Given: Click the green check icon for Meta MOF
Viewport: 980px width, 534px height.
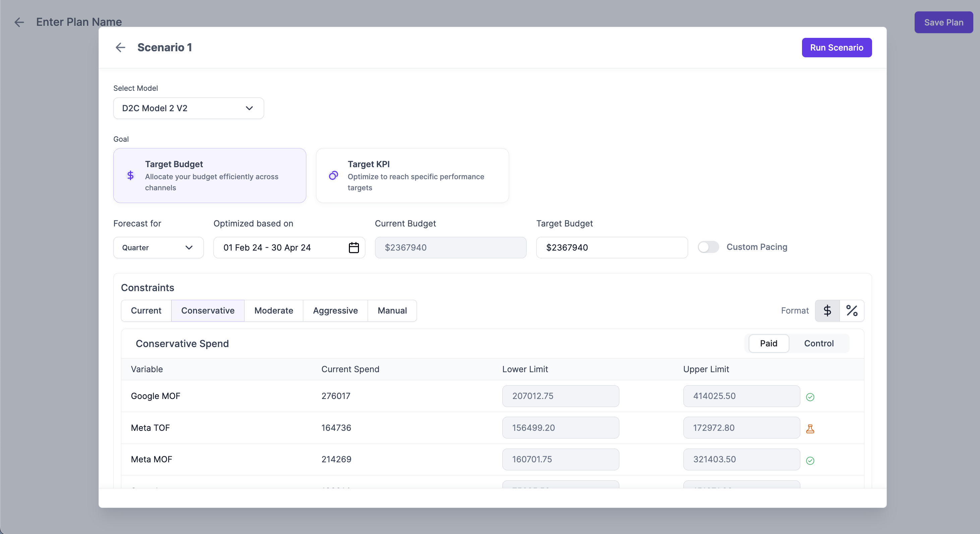Looking at the screenshot, I should click(x=810, y=461).
